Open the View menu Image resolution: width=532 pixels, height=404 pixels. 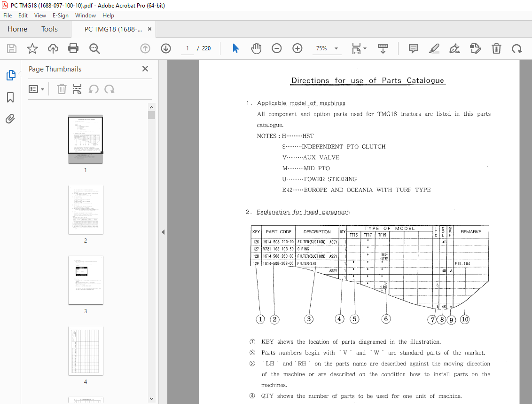pyautogui.click(x=40, y=15)
